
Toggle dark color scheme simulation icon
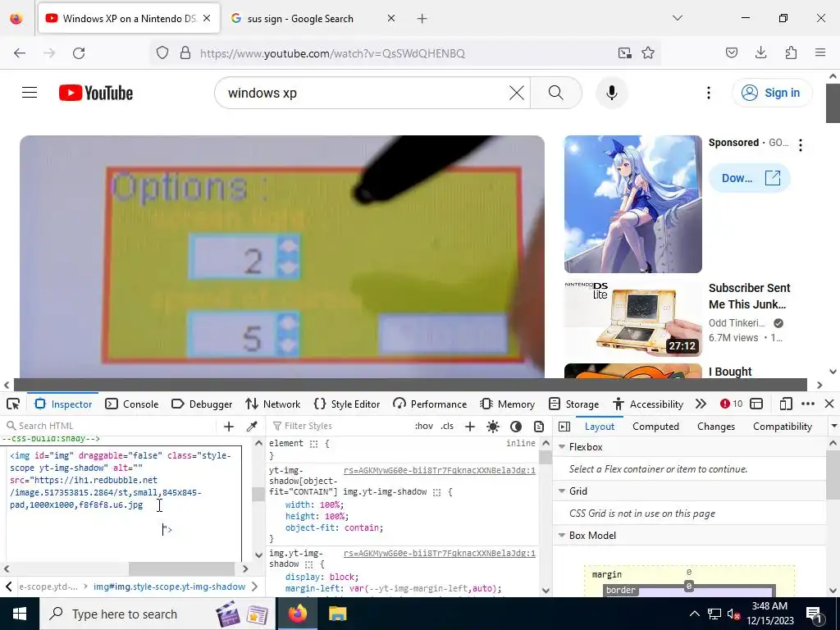point(516,427)
